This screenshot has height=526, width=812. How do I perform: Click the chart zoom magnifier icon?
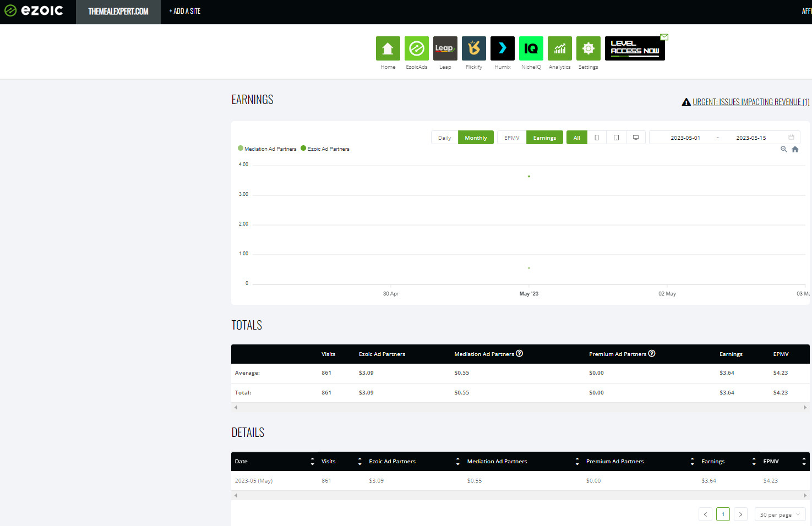tap(783, 149)
